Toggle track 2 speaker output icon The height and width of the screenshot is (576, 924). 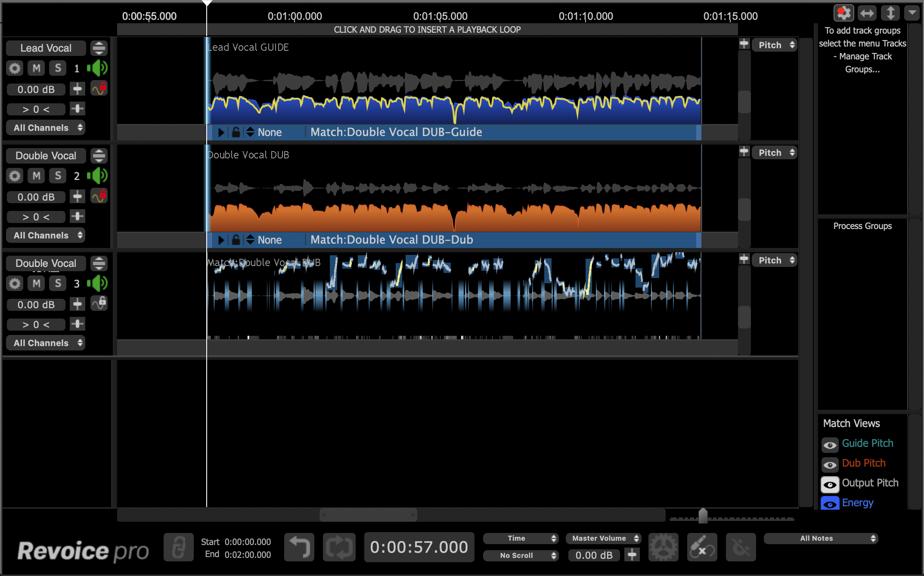coord(97,176)
